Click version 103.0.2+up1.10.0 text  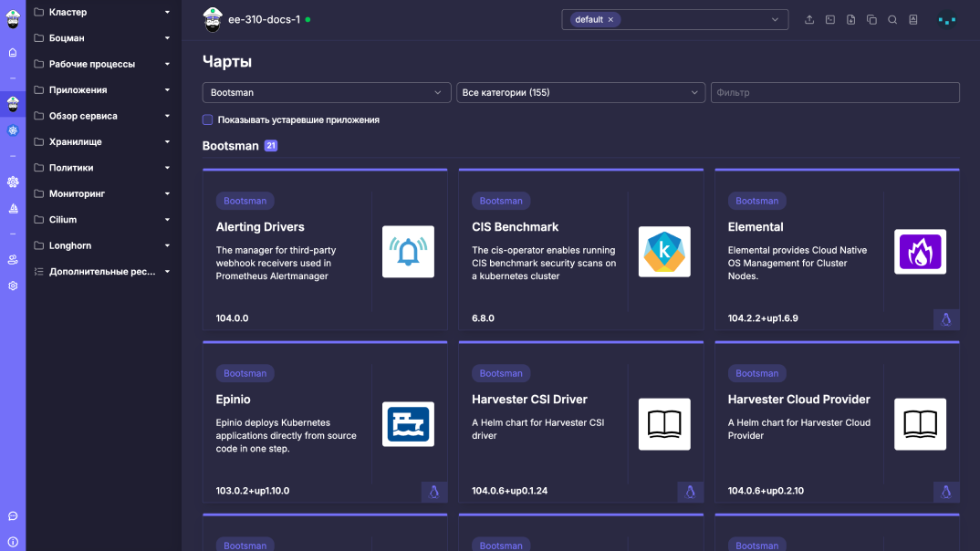(x=253, y=491)
